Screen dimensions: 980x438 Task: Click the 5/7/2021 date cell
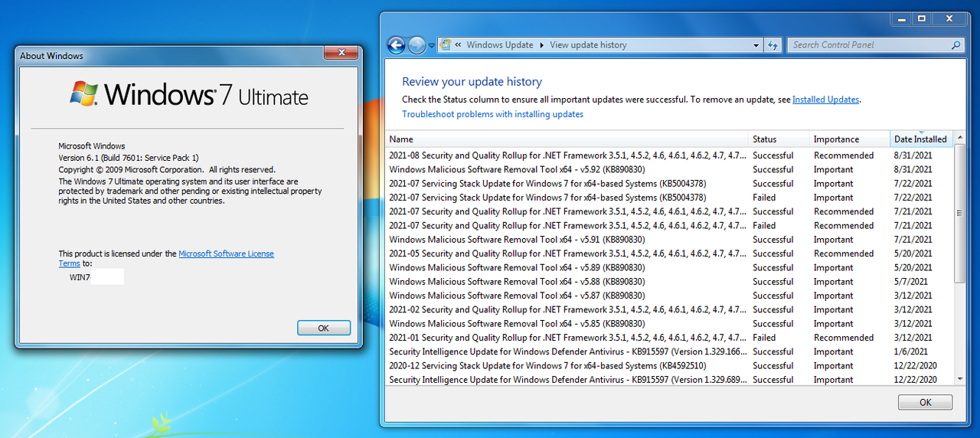point(911,282)
